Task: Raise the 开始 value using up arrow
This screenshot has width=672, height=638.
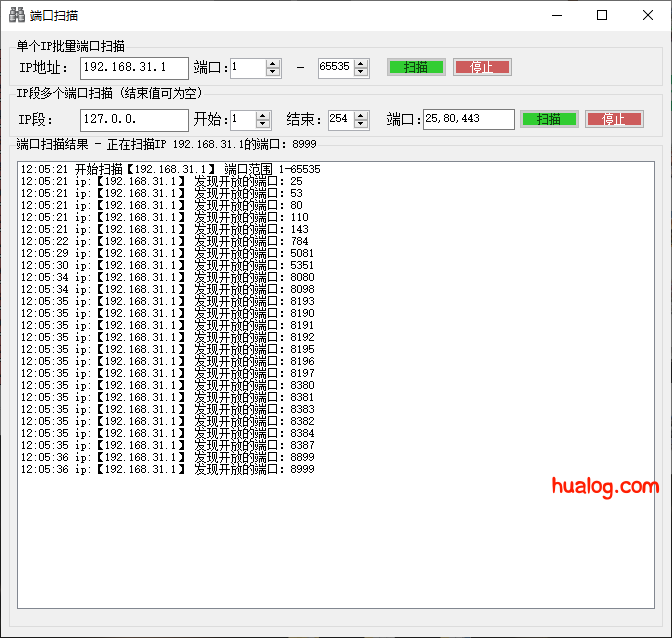Action: point(264,115)
